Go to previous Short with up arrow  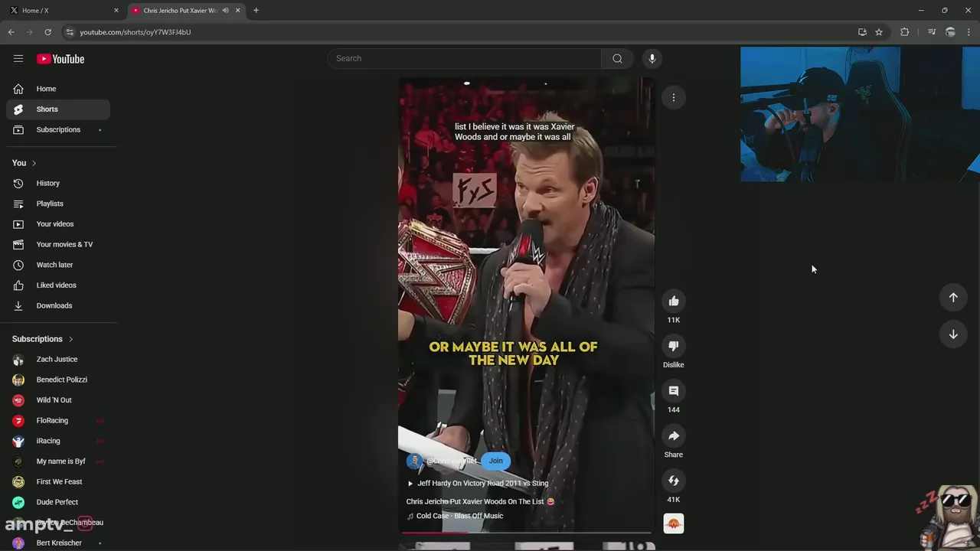953,297
